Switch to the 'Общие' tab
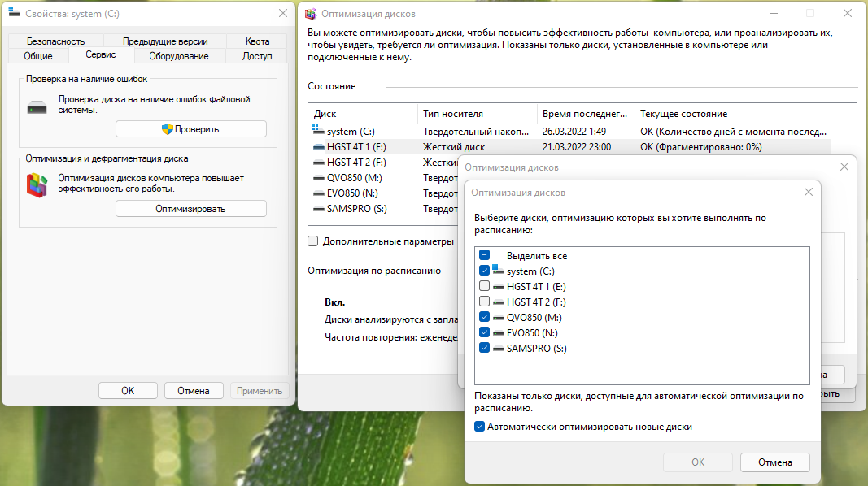 pyautogui.click(x=38, y=56)
